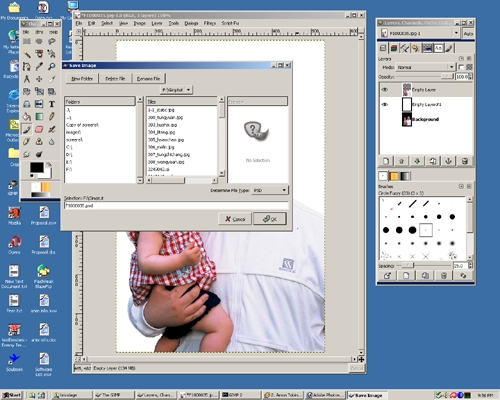The image size is (500, 400).
Task: Click the Opacity value spinner arrows
Action: pyautogui.click(x=471, y=77)
